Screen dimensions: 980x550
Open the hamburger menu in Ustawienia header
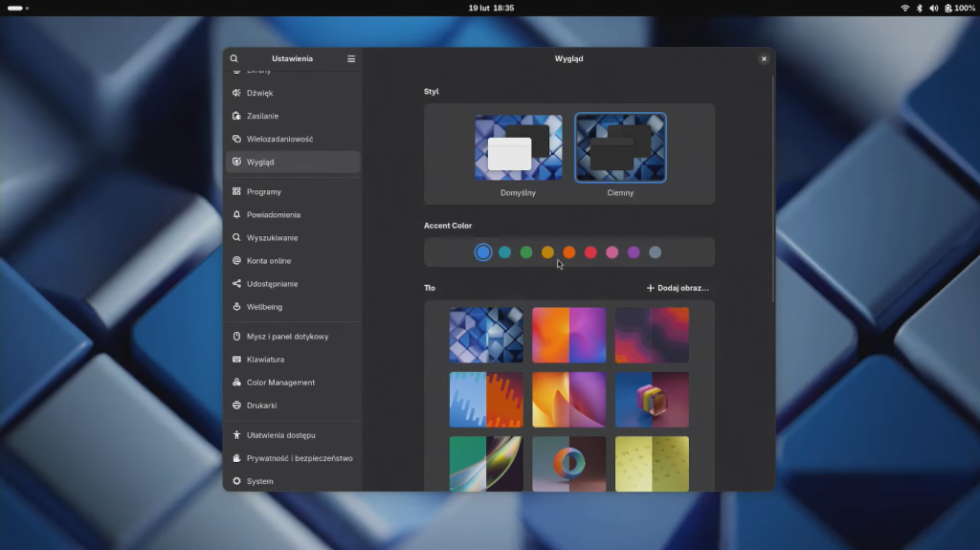tap(351, 58)
